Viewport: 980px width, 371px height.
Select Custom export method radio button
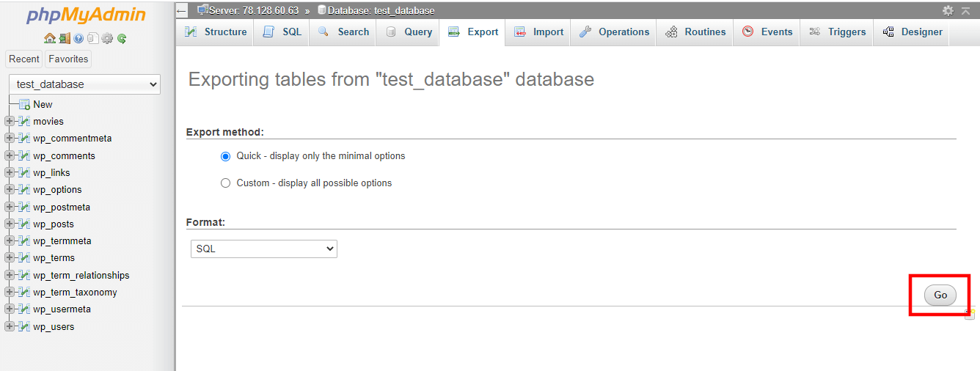[x=226, y=183]
